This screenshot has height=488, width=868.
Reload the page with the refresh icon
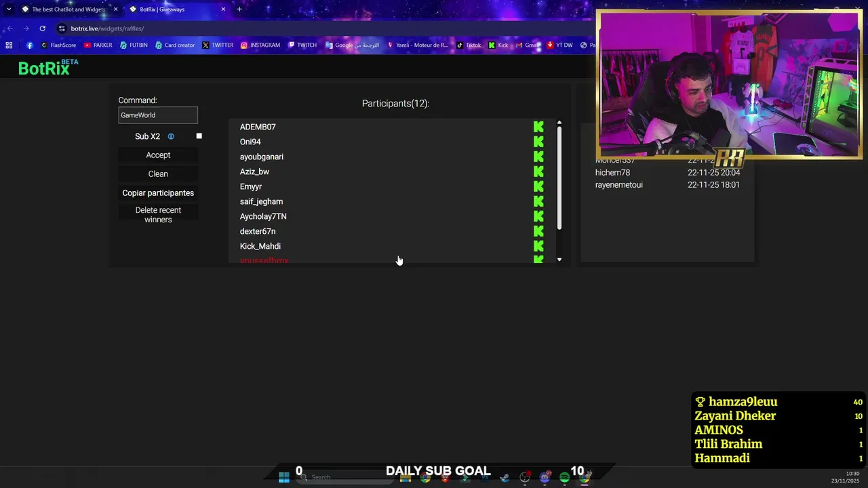tap(42, 28)
